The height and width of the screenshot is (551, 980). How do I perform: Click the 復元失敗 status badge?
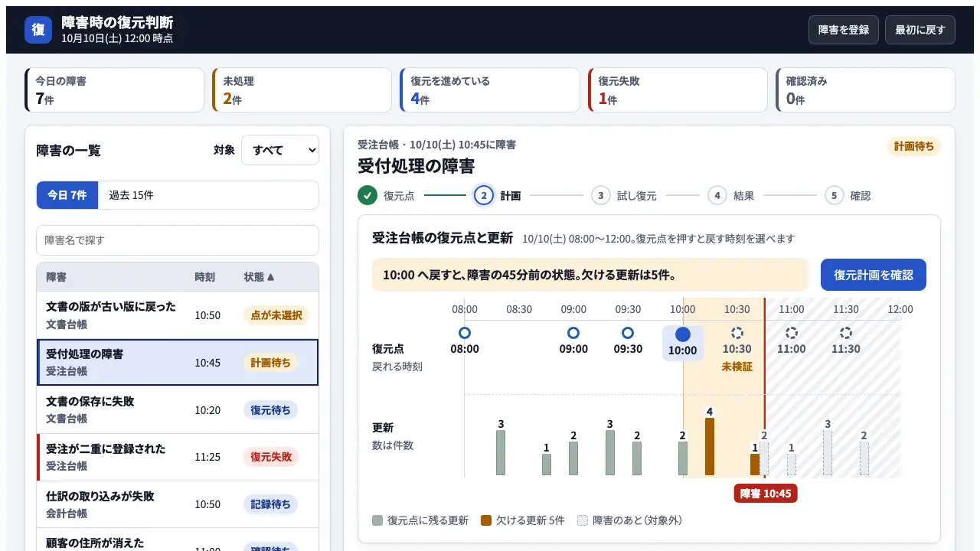[271, 457]
